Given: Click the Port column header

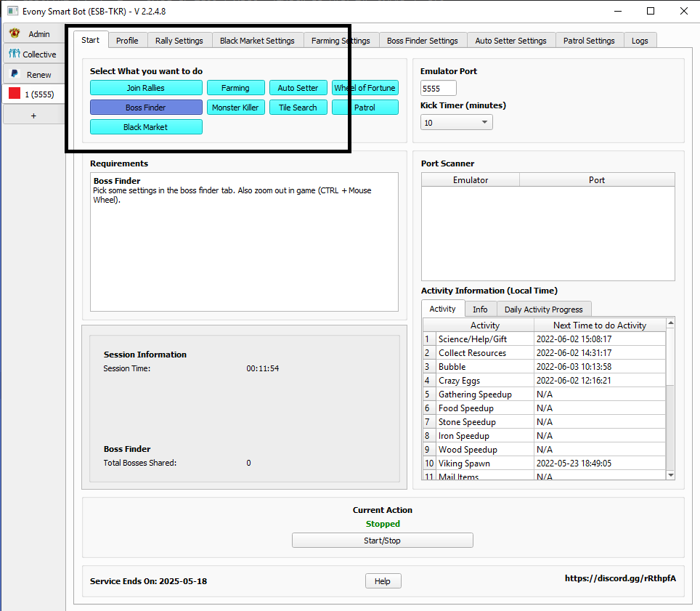Looking at the screenshot, I should [596, 180].
